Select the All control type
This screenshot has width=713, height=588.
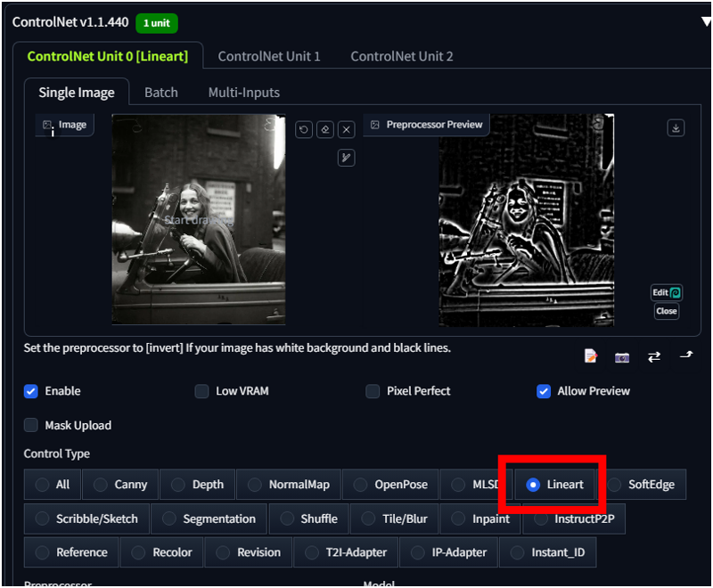[53, 485]
